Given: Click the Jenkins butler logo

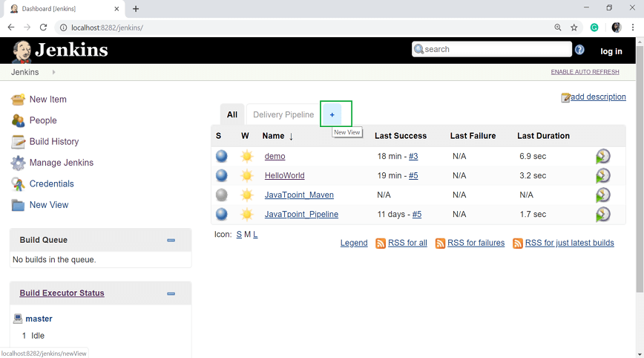Looking at the screenshot, I should 22,52.
